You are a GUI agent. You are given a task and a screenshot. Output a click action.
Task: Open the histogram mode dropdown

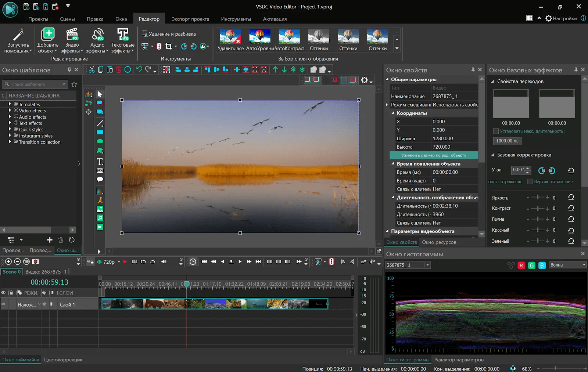568,265
